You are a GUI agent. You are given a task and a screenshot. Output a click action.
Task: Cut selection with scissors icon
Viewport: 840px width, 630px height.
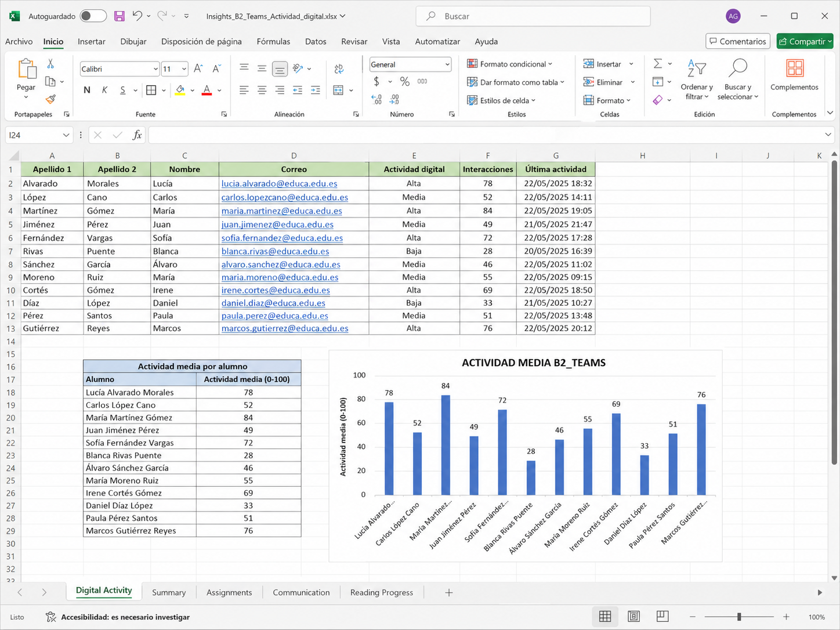tap(50, 64)
